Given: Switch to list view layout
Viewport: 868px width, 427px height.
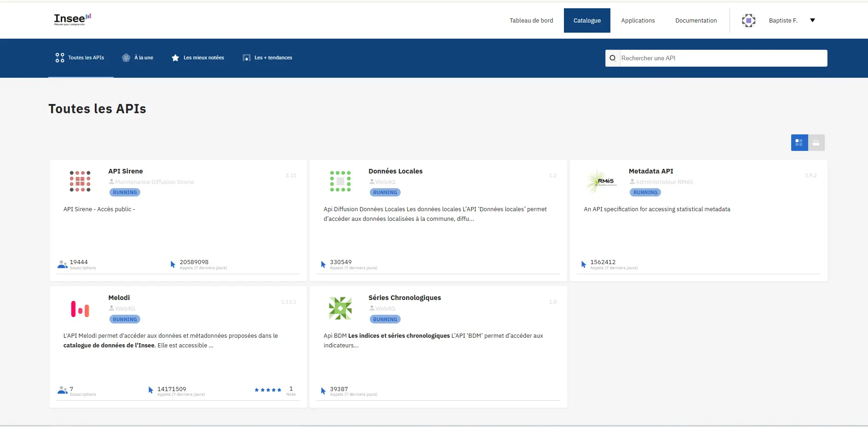Looking at the screenshot, I should tap(816, 143).
